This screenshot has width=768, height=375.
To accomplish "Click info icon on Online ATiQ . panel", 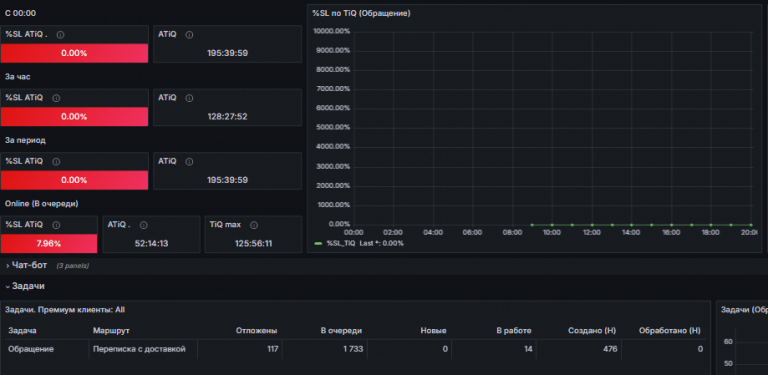I will [144, 225].
